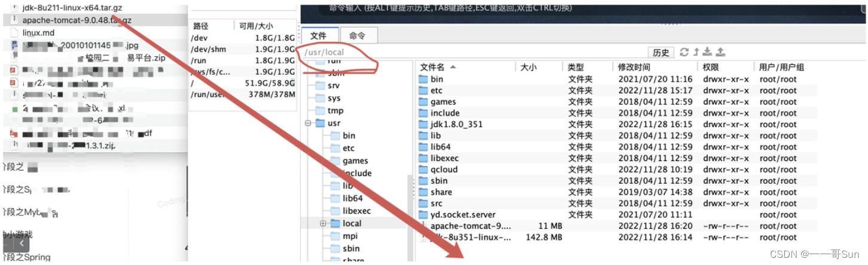Select qcloud folder name in list
The height and width of the screenshot is (265, 868).
(x=444, y=170)
